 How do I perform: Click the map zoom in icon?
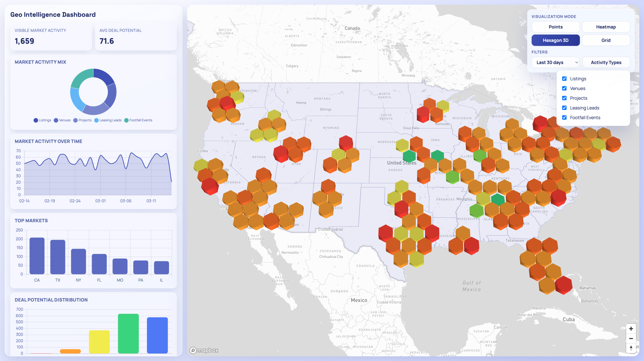pyautogui.click(x=631, y=328)
